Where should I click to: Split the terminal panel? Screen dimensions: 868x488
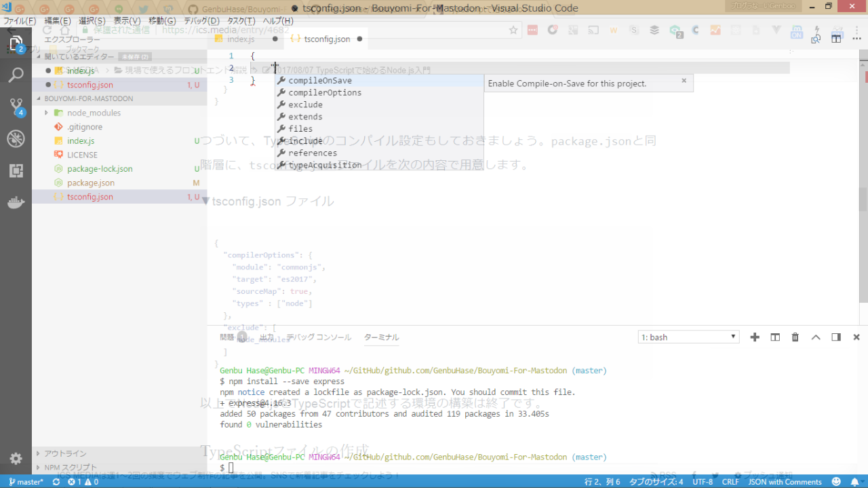click(x=775, y=337)
